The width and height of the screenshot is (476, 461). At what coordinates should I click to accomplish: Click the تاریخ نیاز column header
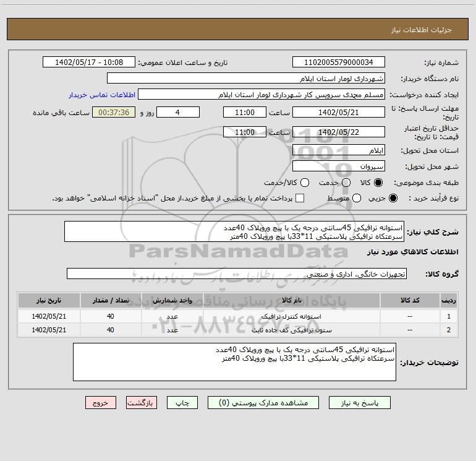(49, 300)
